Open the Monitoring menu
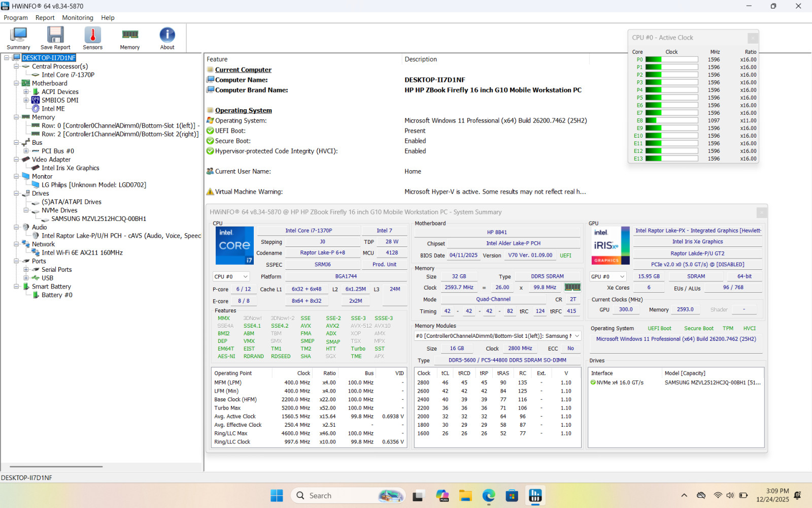812x508 pixels. coord(78,18)
